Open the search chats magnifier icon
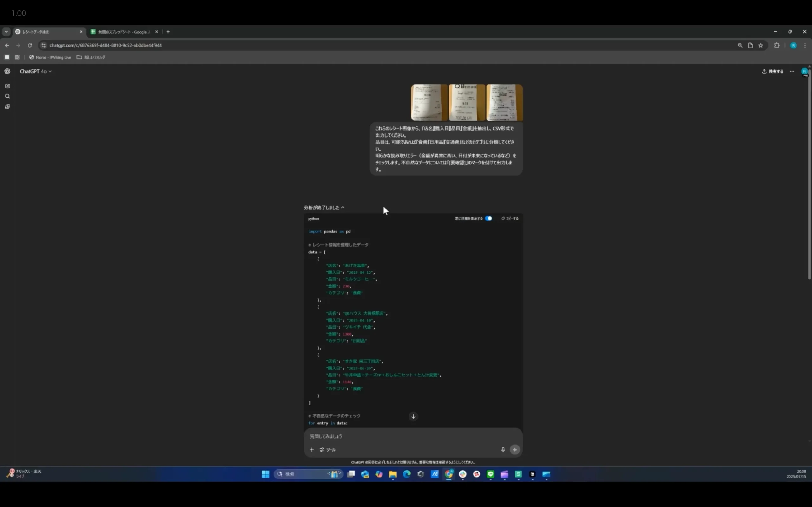The height and width of the screenshot is (507, 812). point(7,96)
